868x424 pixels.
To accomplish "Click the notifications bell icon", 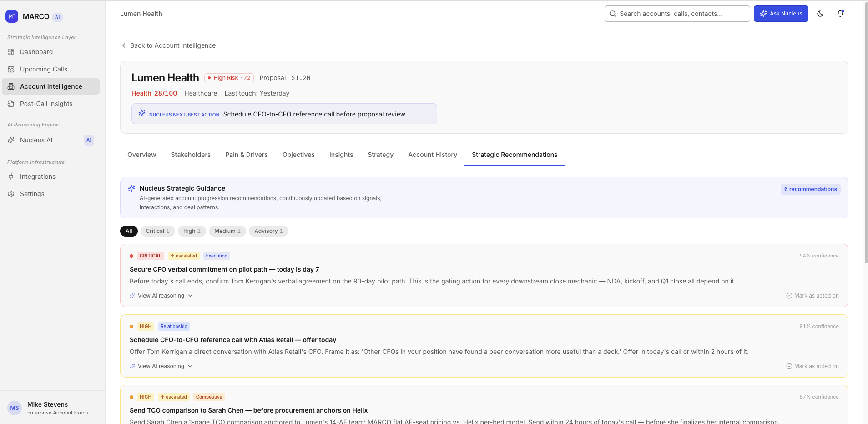I will 840,14.
